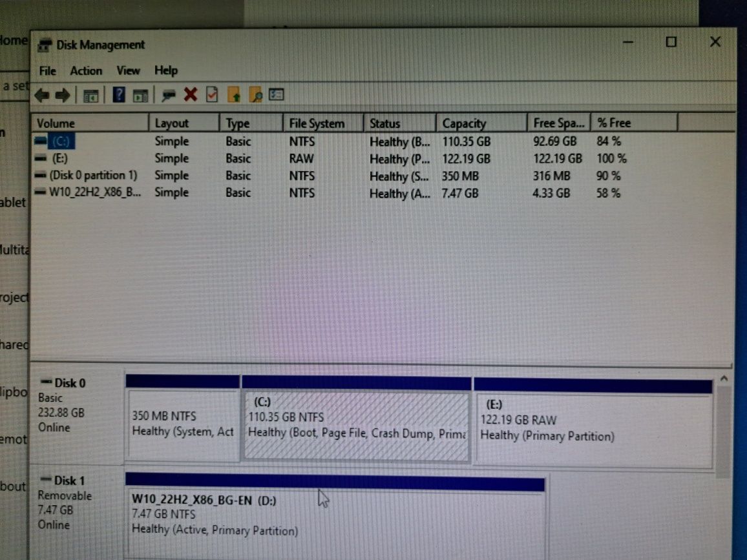Select the (E:) volume in the list
The width and height of the screenshot is (747, 560).
tap(59, 158)
